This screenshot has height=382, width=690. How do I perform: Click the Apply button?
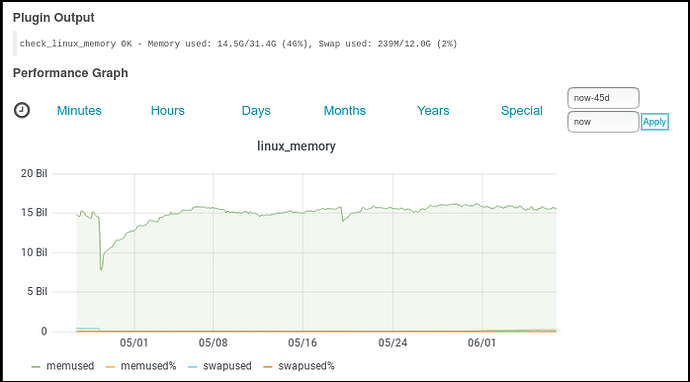click(x=654, y=122)
